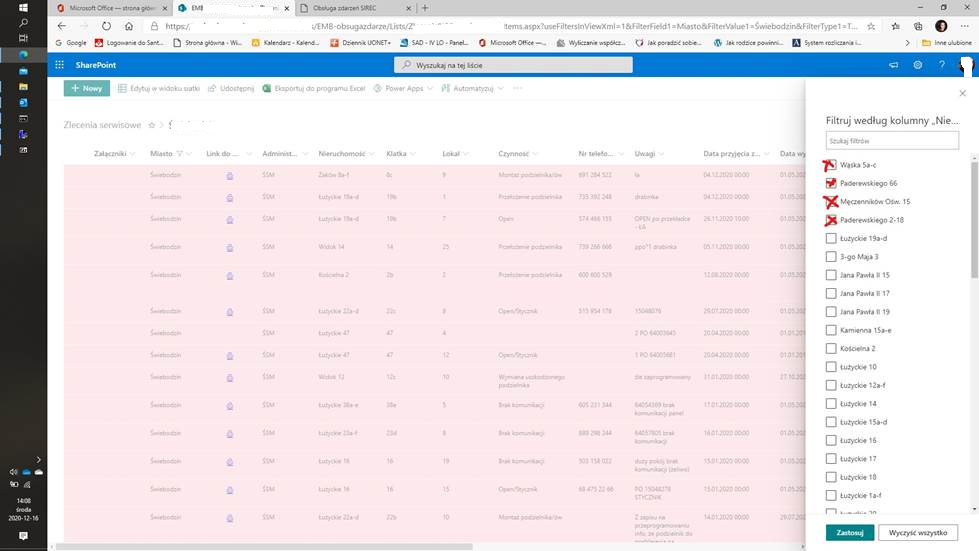Open the link icon in Kościelna 2 row
This screenshot has height=551, width=979.
click(x=230, y=276)
